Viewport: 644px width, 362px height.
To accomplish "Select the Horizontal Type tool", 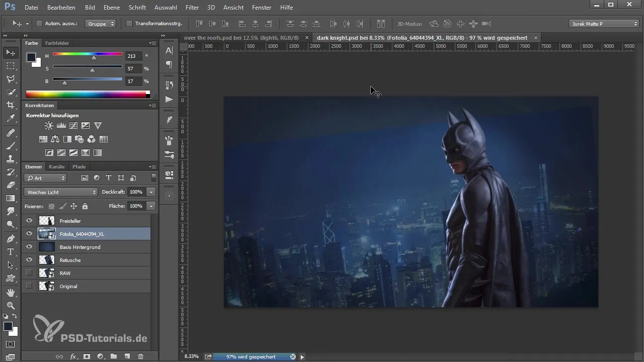I will click(11, 251).
